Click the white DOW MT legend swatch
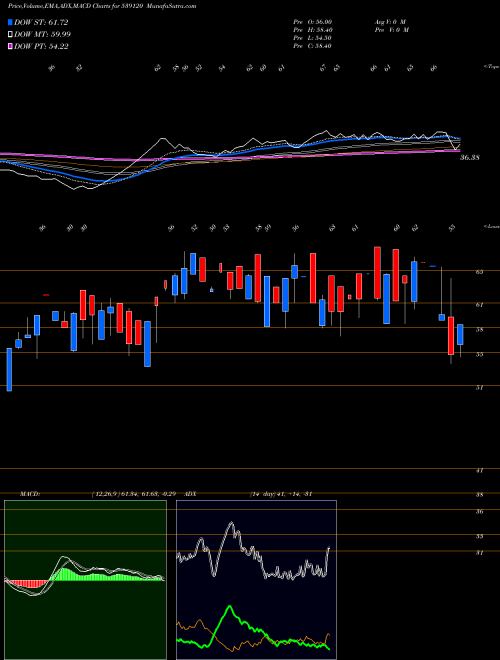This screenshot has height=660, width=500. click(x=11, y=35)
